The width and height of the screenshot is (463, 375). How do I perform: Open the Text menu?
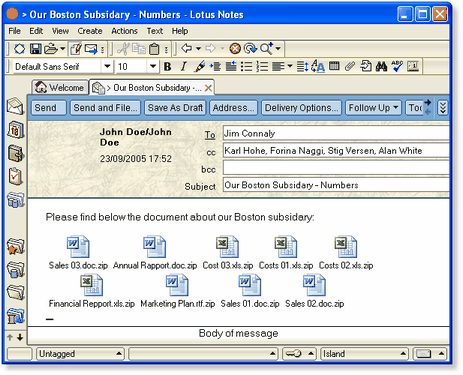155,31
